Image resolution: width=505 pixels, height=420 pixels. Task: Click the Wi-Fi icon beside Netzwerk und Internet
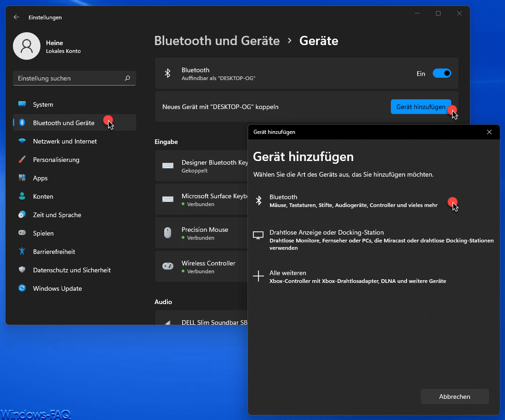click(x=22, y=141)
